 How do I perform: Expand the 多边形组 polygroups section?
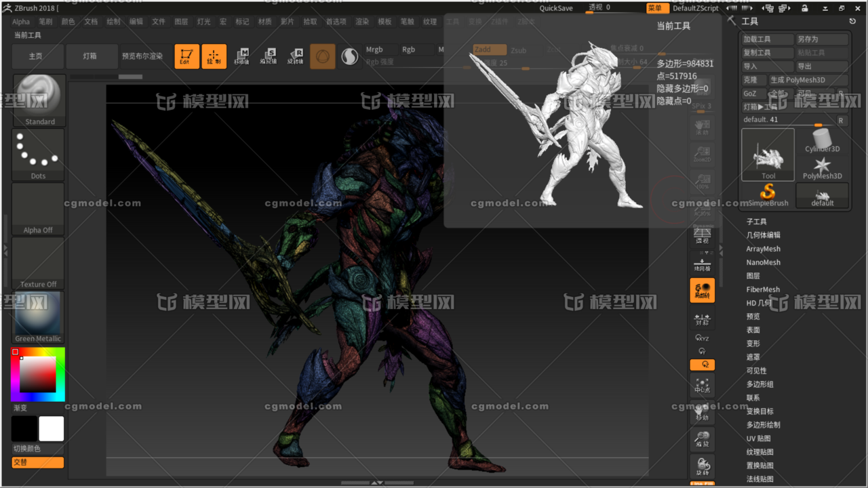760,384
